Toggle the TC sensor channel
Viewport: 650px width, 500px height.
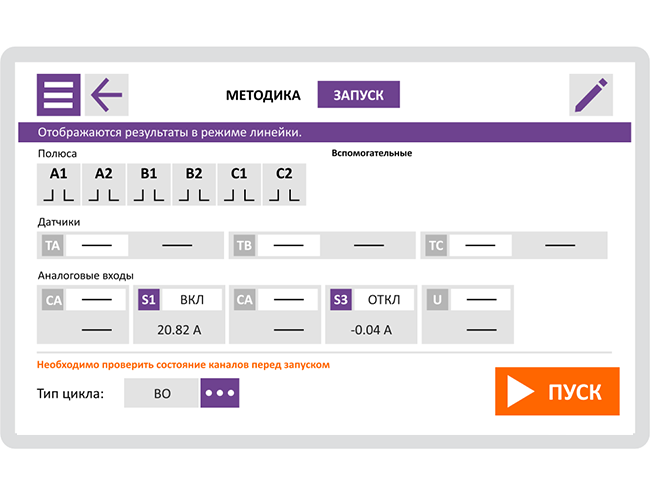(x=436, y=245)
